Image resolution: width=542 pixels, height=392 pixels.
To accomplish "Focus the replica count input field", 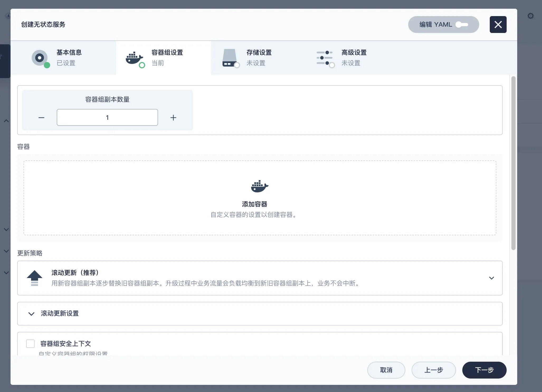I will click(x=107, y=117).
